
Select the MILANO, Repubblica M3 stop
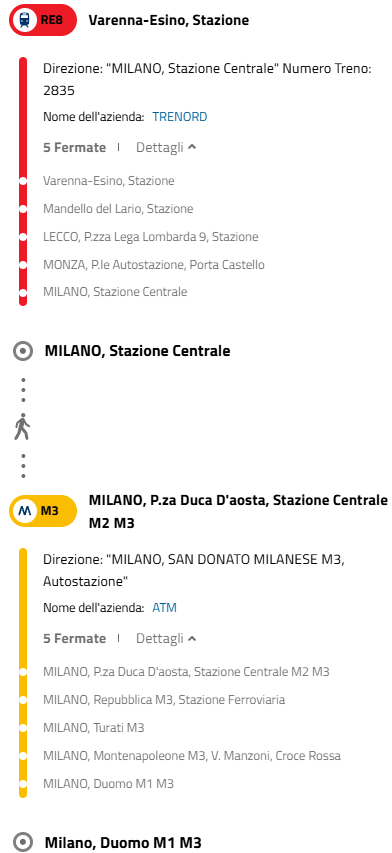[164, 700]
